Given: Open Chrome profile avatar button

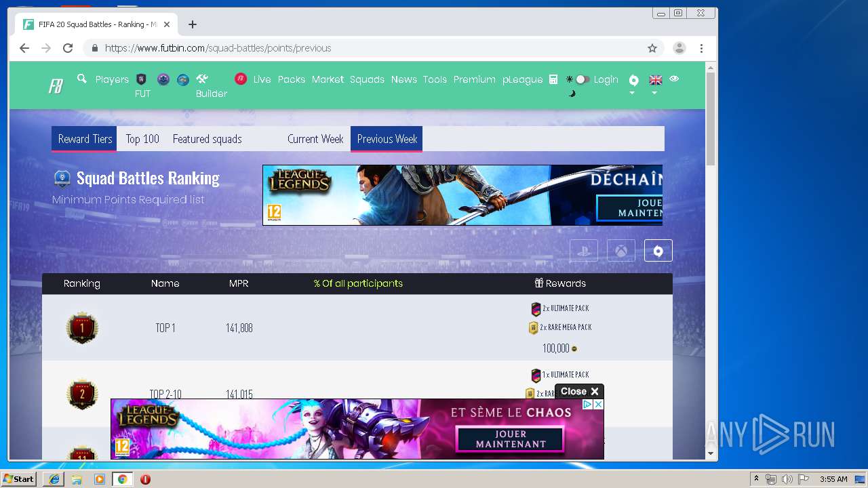Looking at the screenshot, I should click(679, 48).
